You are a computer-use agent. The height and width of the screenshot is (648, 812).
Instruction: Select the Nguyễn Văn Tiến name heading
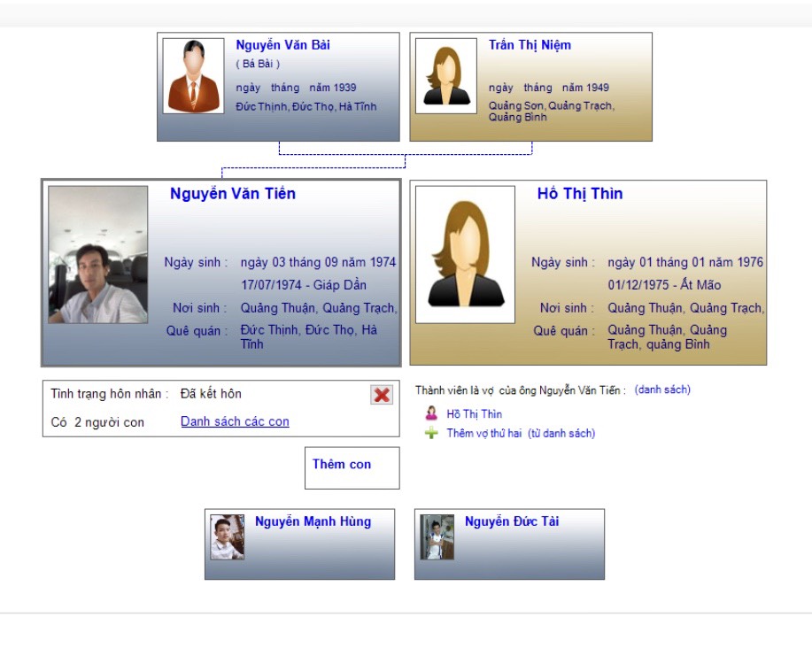coord(233,194)
